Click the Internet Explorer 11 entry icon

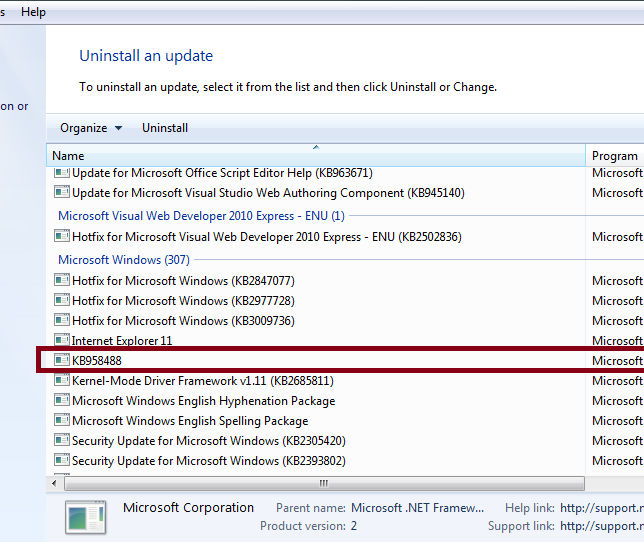point(62,340)
